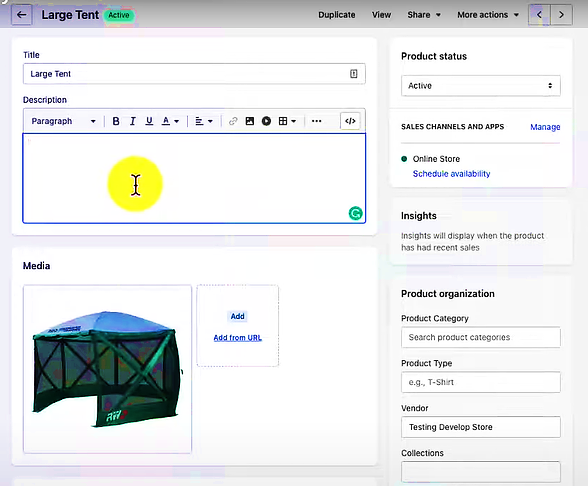Screen dimensions: 588x486
Task: Open the Share menu
Action: coord(424,15)
